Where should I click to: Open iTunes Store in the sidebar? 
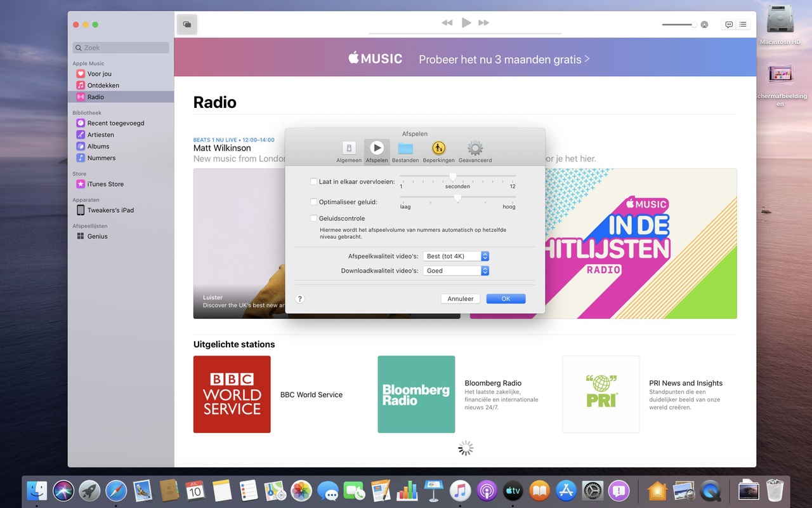tap(121, 184)
